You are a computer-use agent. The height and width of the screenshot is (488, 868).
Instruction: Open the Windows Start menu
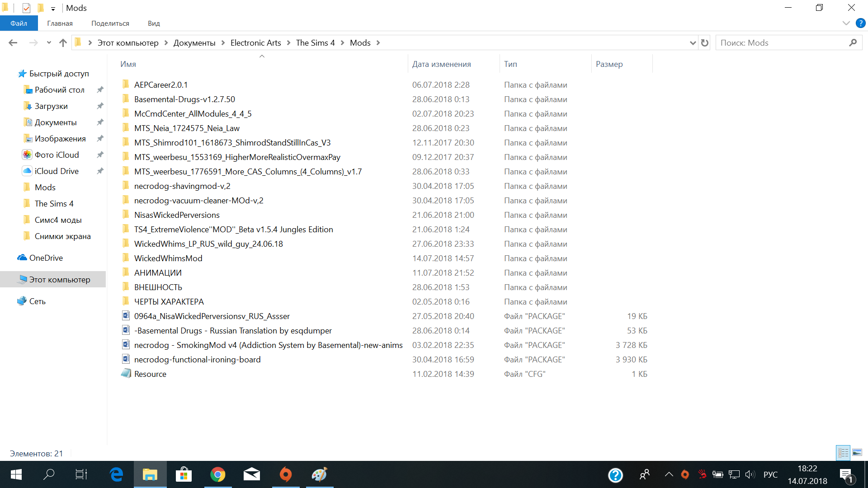(16, 474)
